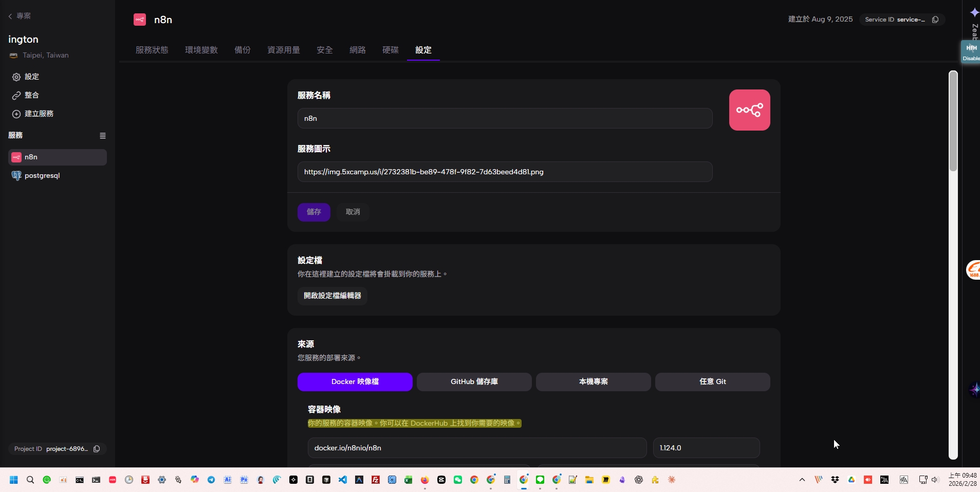Image resolution: width=980 pixels, height=492 pixels.
Task: Open Visual Studio Code from the taskbar
Action: [x=343, y=480]
